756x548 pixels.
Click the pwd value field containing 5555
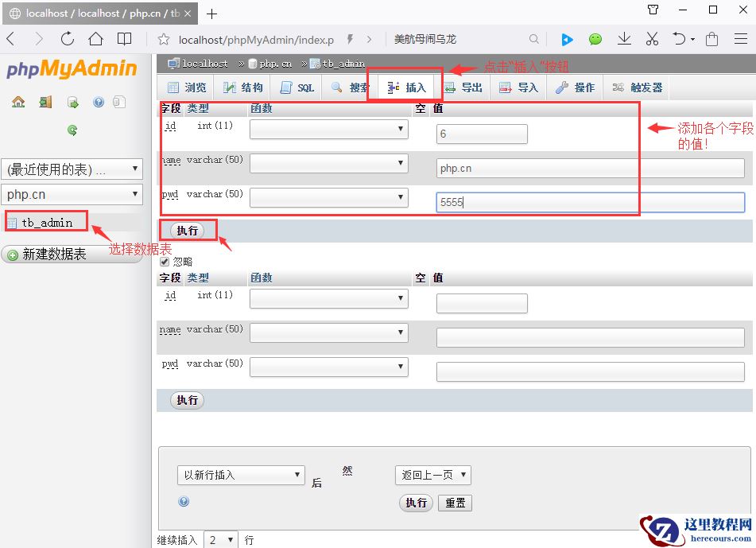tap(591, 202)
